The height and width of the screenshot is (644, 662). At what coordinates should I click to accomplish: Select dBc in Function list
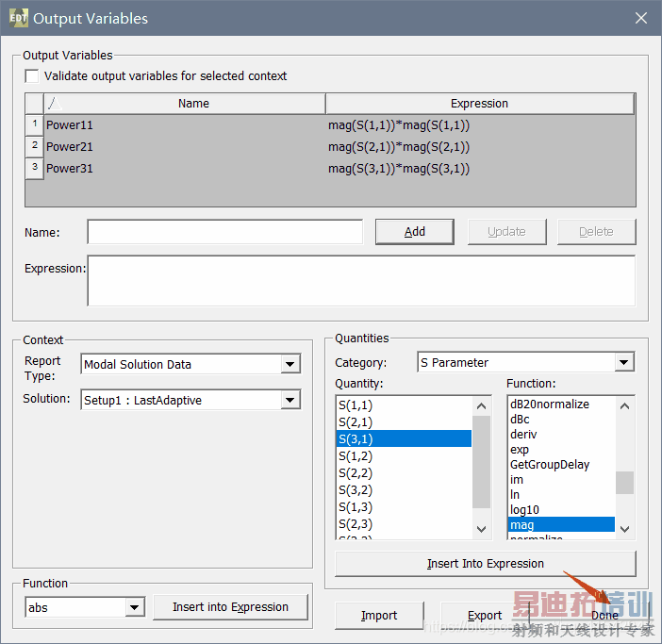click(x=561, y=420)
